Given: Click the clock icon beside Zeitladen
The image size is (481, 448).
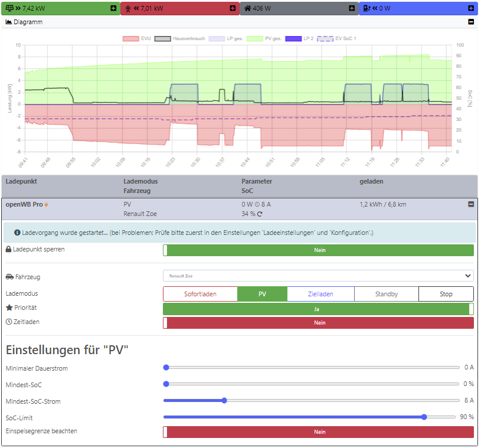Looking at the screenshot, I should pos(9,322).
